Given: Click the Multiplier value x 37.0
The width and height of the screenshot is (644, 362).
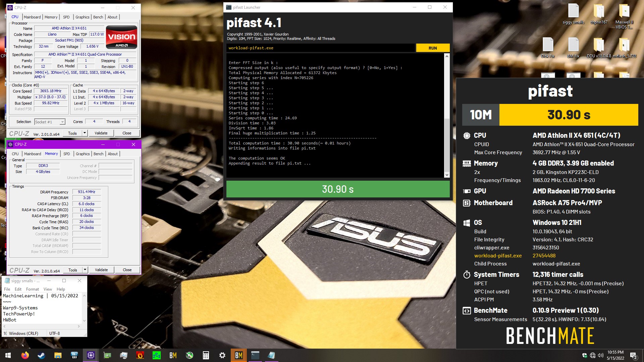Looking at the screenshot, I should click(x=51, y=97).
